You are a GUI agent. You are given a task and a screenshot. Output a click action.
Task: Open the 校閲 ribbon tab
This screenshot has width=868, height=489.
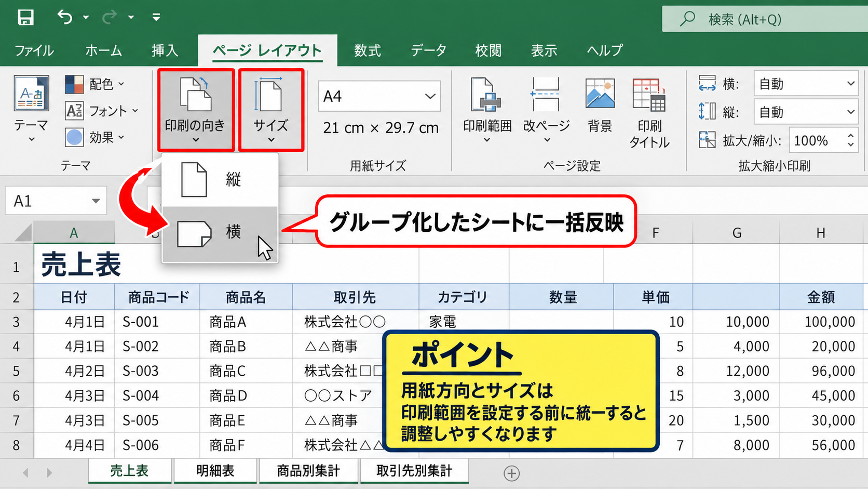click(x=488, y=50)
